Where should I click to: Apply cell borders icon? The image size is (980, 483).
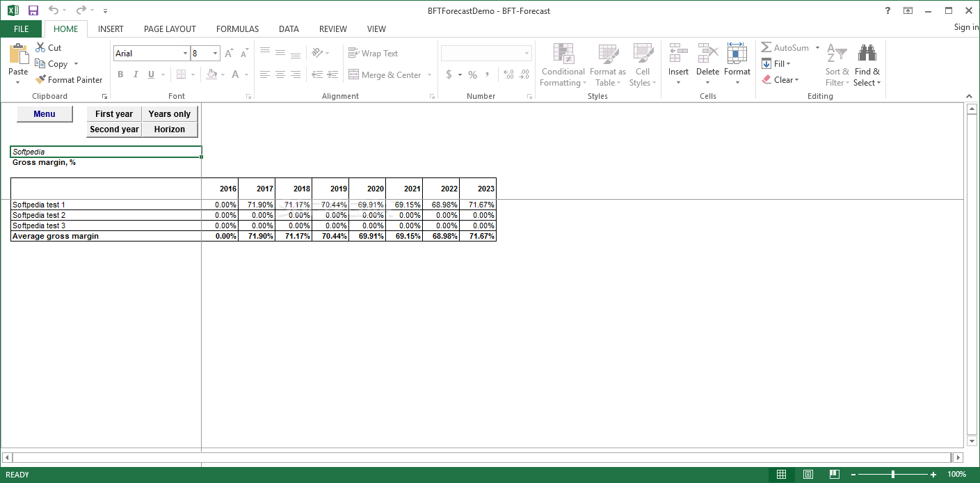181,74
